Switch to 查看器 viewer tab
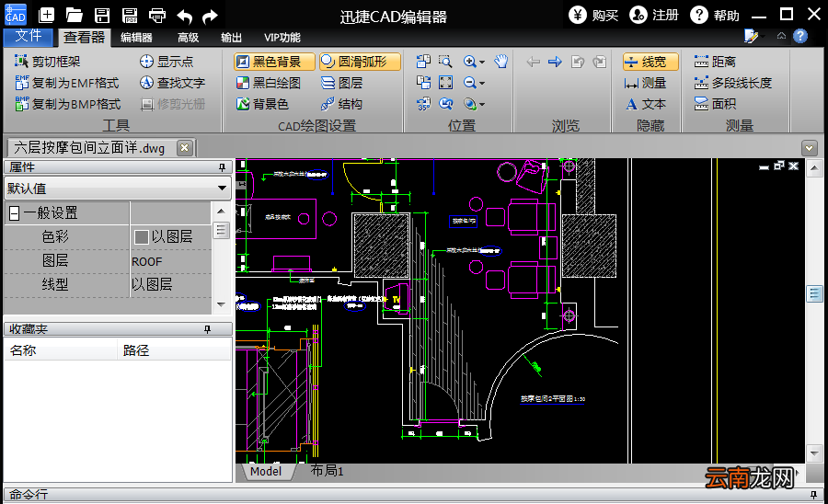This screenshot has width=828, height=504. (84, 38)
